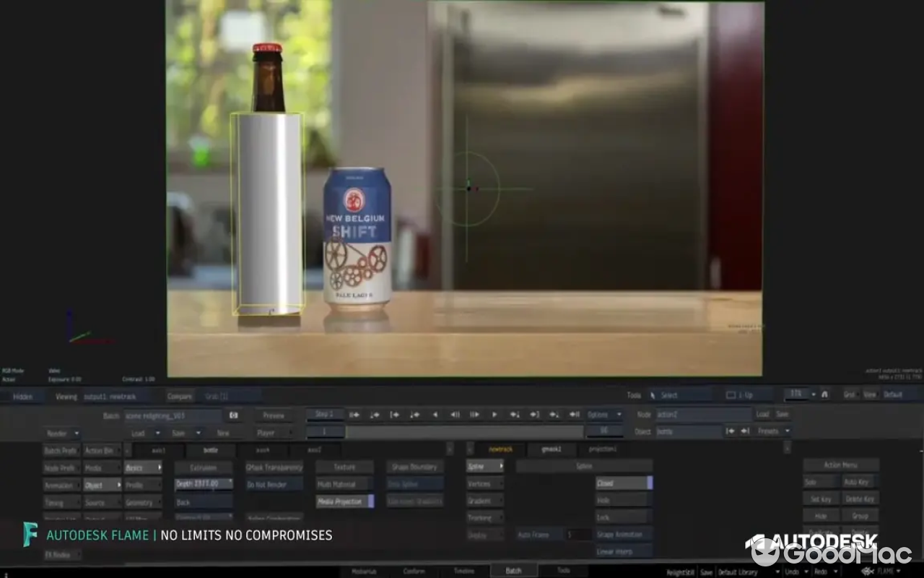Step forward one frame with transport icon
Viewport: 924px width, 578px height.
coord(475,414)
